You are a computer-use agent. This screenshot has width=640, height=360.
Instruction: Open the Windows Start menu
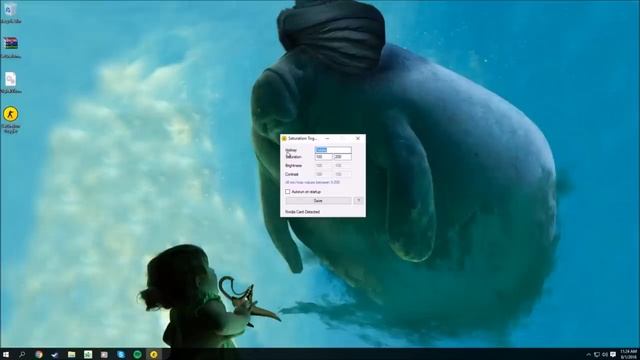pyautogui.click(x=6, y=354)
